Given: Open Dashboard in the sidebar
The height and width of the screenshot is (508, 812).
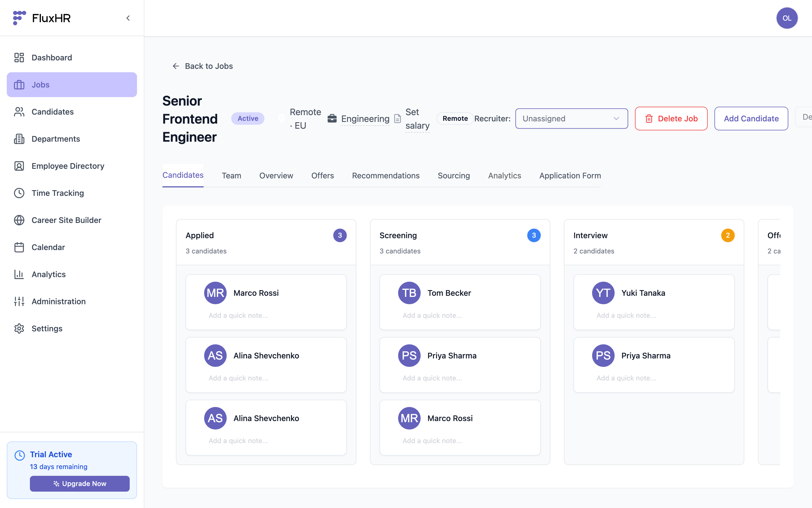Looking at the screenshot, I should [x=72, y=58].
